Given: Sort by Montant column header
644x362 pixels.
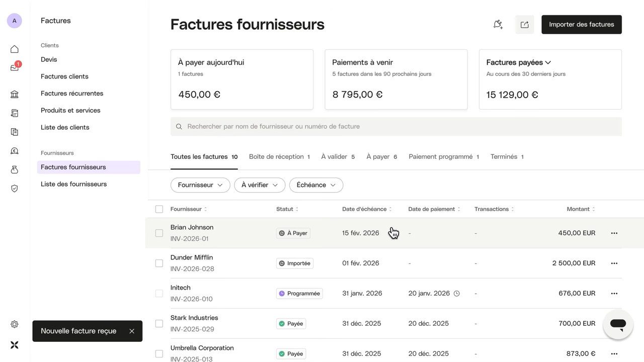Looking at the screenshot, I should pos(581,209).
